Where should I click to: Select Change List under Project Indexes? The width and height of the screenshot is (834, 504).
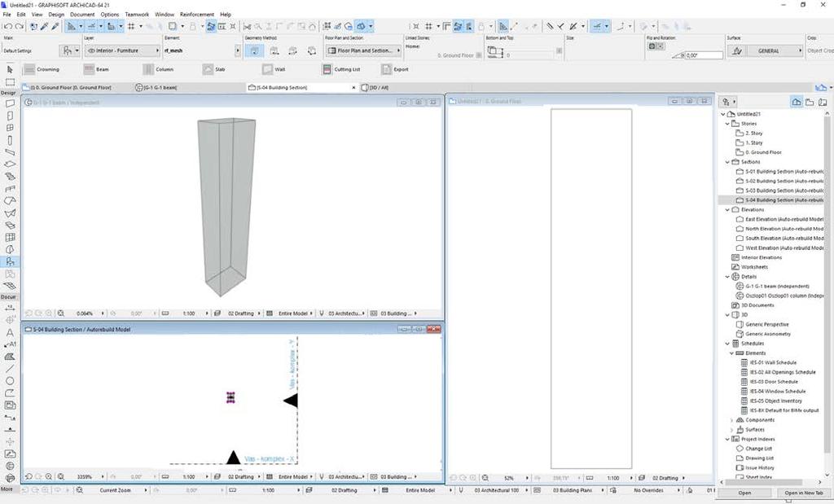(758, 449)
